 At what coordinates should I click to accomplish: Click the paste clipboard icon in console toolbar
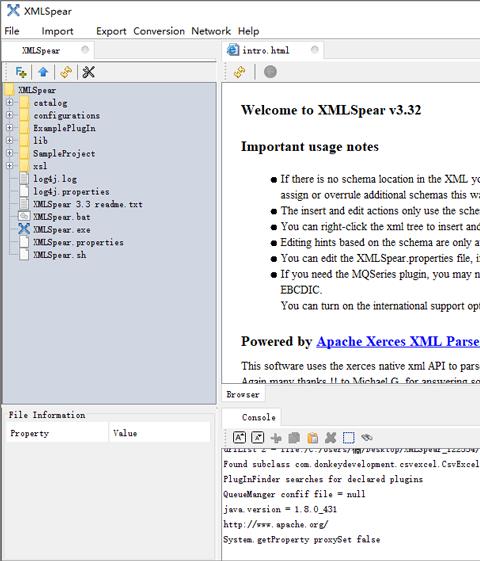point(312,438)
